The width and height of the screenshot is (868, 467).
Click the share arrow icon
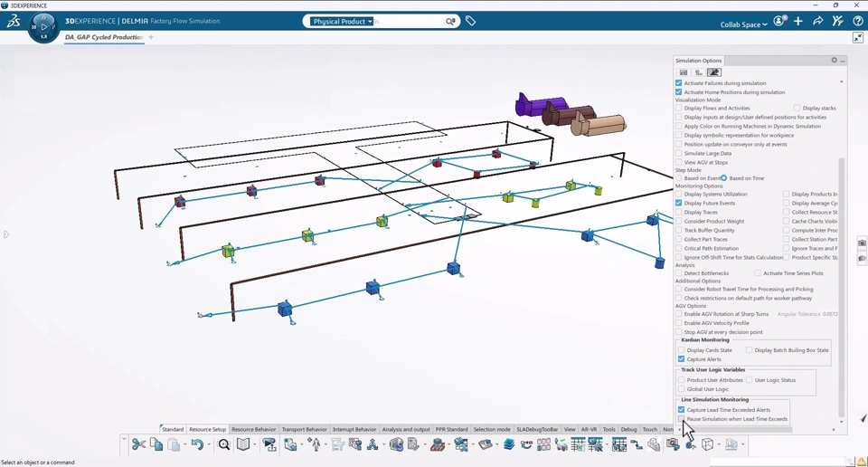[x=817, y=21]
